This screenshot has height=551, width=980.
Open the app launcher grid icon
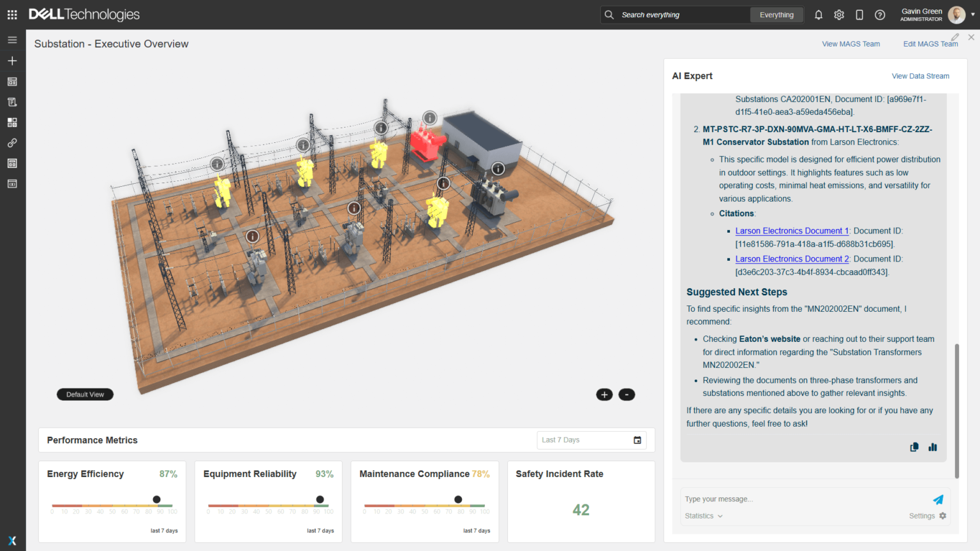coord(12,15)
